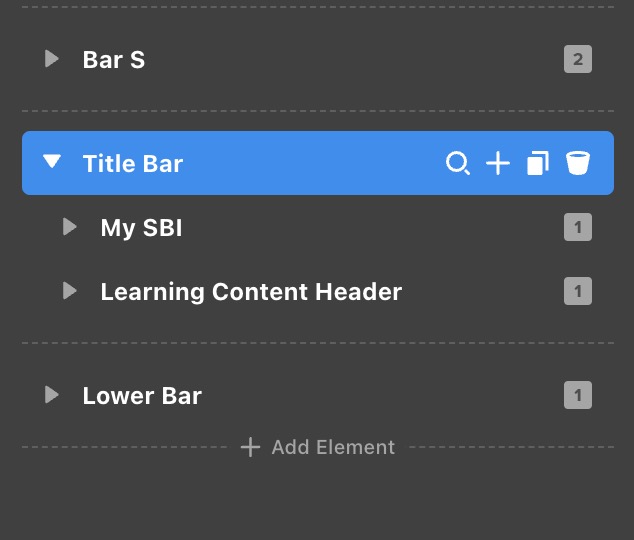The height and width of the screenshot is (540, 634).
Task: Expand the My SBI item
Action: pos(70,227)
